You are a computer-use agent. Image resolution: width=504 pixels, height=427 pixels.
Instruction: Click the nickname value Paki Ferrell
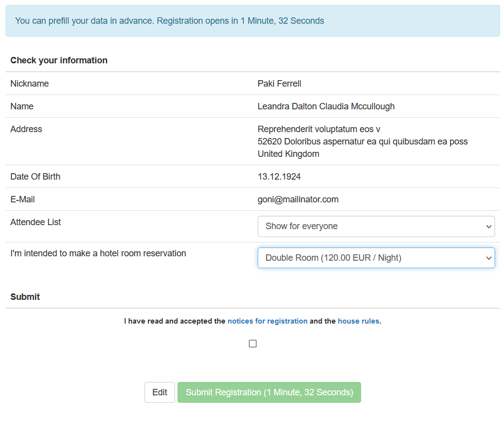pos(279,84)
